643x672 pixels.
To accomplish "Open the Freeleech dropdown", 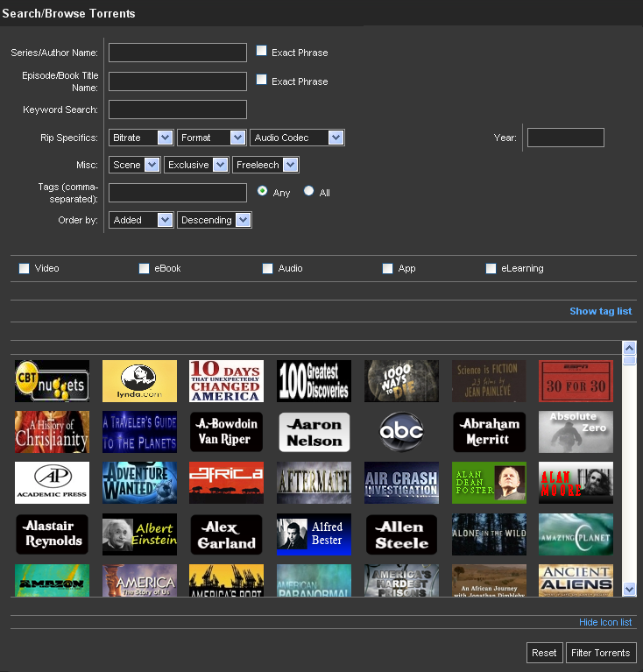I will 265,165.
